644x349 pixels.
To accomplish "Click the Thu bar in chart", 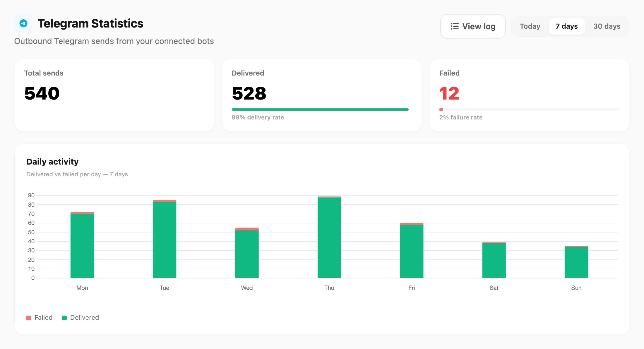I will pyautogui.click(x=329, y=237).
